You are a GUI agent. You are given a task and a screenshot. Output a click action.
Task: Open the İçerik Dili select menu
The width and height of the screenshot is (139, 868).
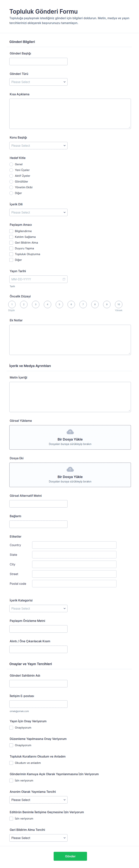click(38, 212)
